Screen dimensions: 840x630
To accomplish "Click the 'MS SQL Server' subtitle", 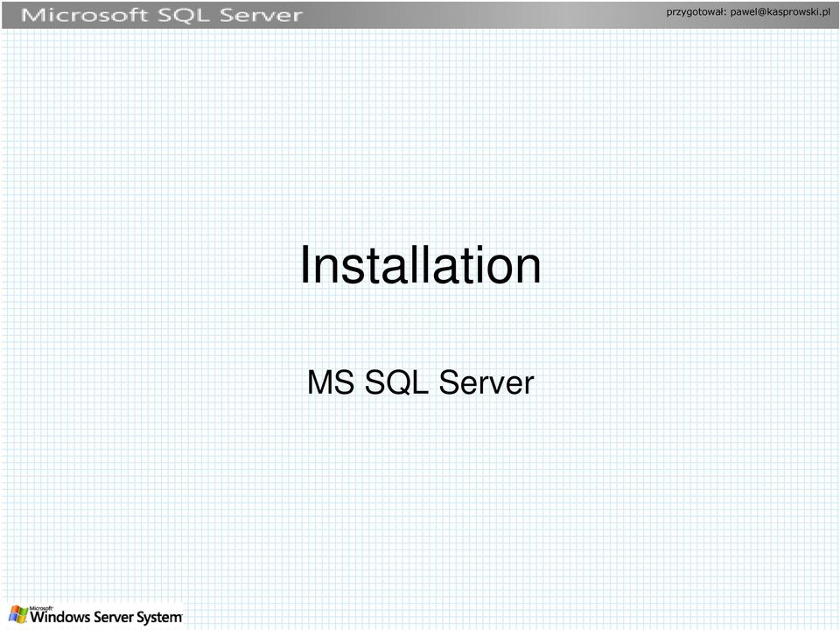I will [x=420, y=382].
